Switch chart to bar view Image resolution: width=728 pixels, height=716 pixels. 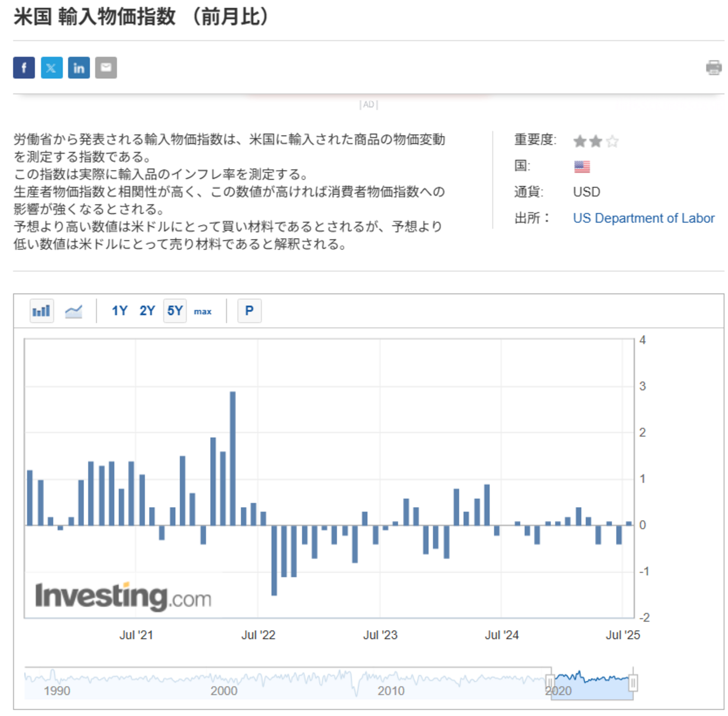click(x=42, y=311)
